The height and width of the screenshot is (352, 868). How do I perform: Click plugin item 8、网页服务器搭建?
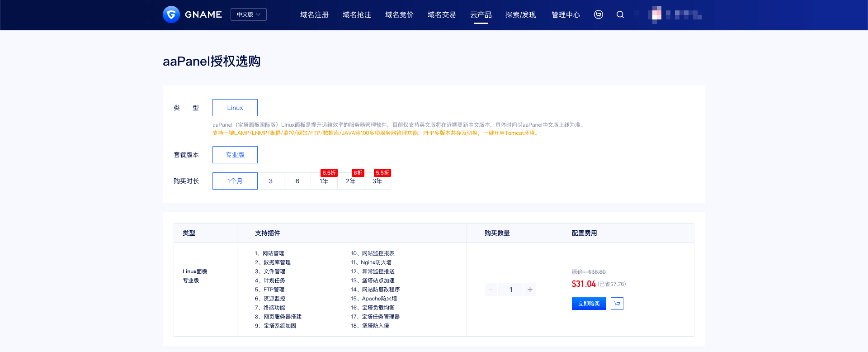(278, 317)
